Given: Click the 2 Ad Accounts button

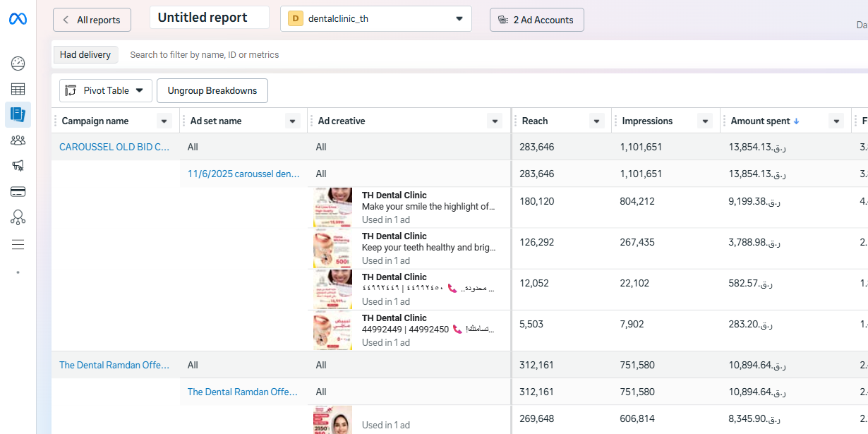Looking at the screenshot, I should pos(536,20).
